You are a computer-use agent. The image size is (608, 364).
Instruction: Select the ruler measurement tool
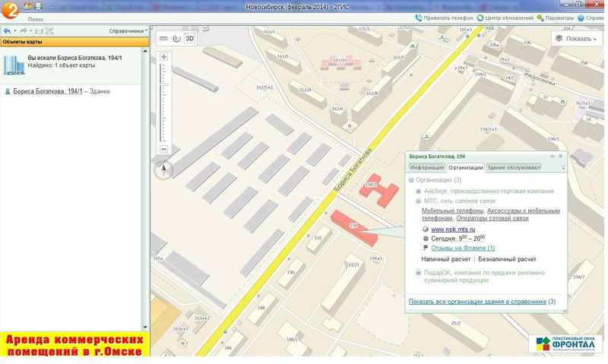coord(163,38)
